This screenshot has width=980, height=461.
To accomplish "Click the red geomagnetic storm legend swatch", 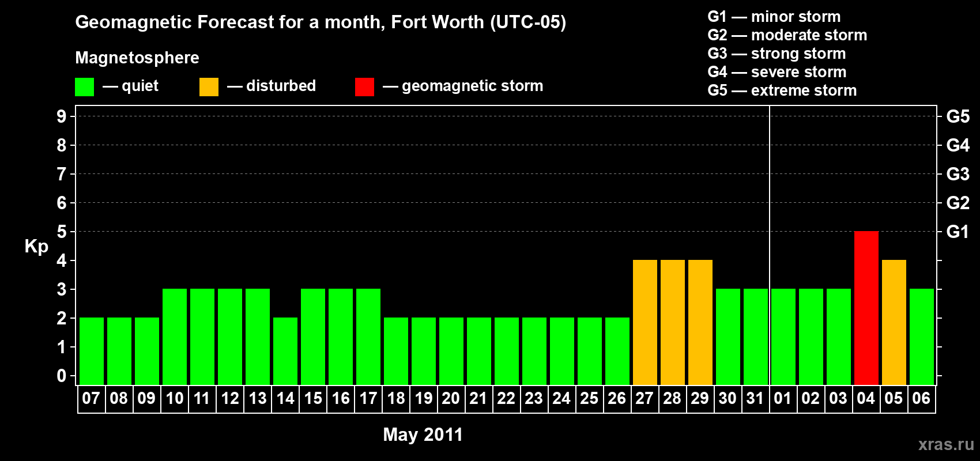I will pyautogui.click(x=364, y=87).
